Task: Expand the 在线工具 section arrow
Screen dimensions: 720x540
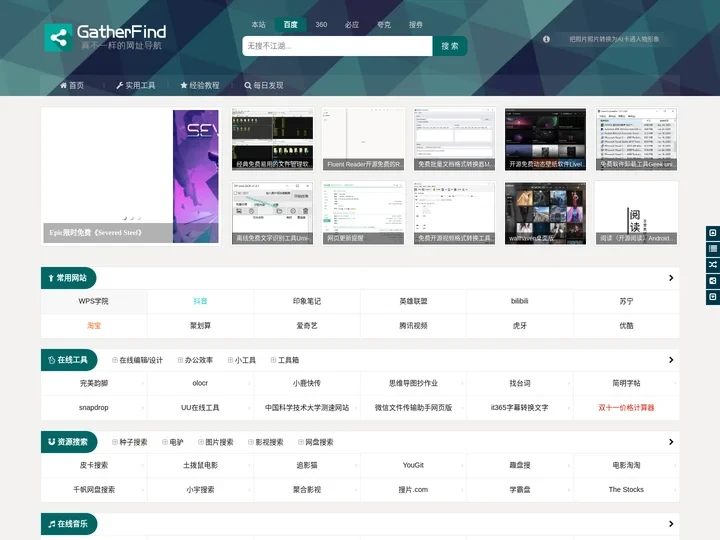Action: point(671,360)
